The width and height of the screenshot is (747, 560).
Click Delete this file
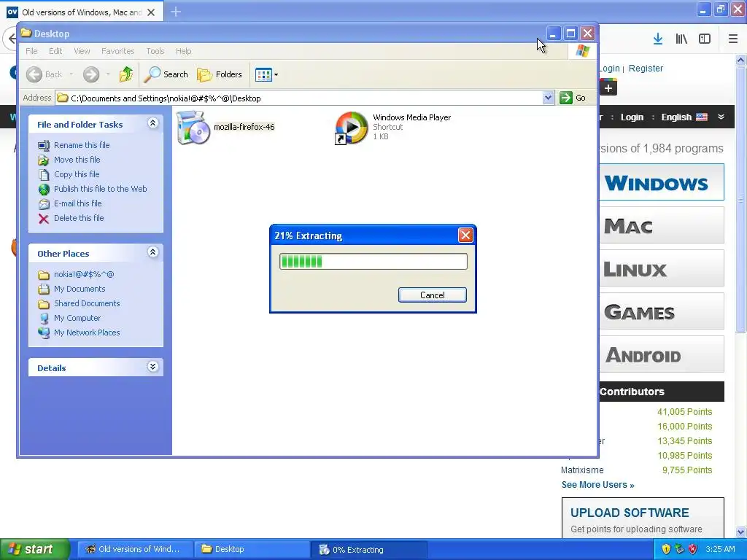(x=79, y=218)
